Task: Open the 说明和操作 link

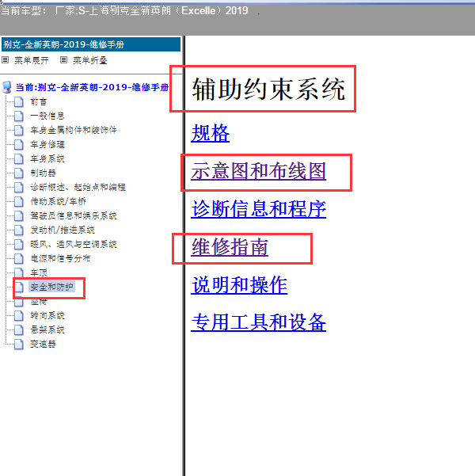Action: pos(239,285)
